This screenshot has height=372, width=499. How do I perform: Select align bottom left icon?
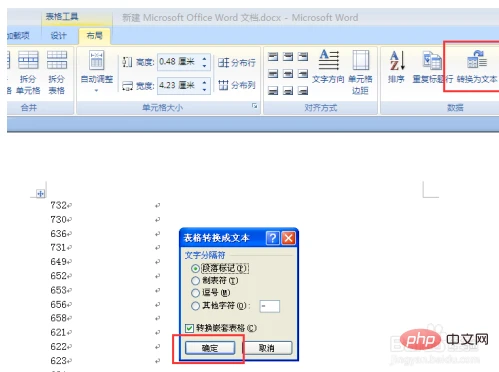coord(273,90)
